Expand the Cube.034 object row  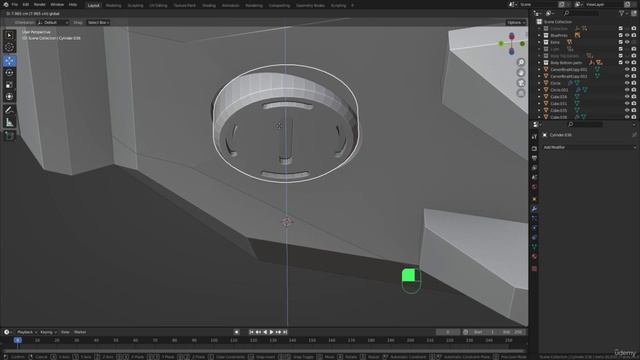pyautogui.click(x=540, y=97)
